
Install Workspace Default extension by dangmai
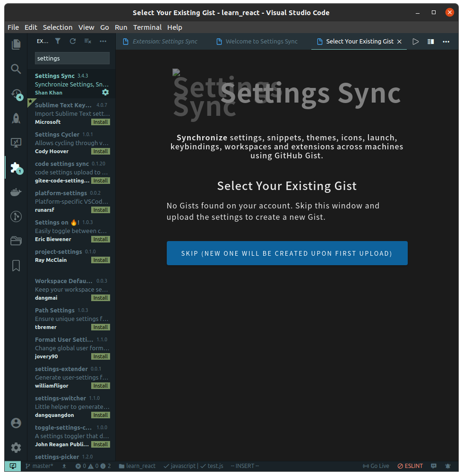pyautogui.click(x=101, y=298)
